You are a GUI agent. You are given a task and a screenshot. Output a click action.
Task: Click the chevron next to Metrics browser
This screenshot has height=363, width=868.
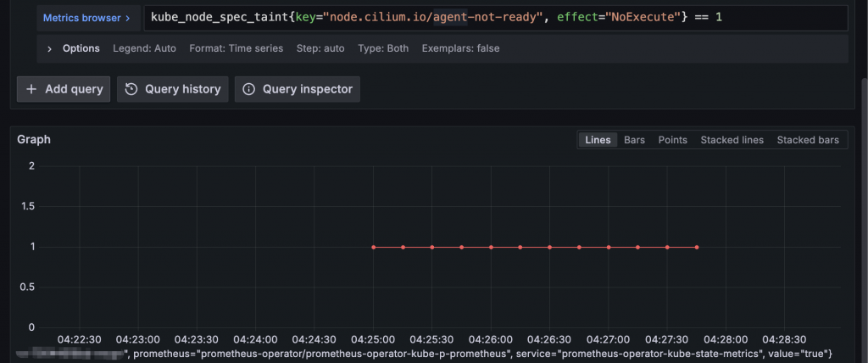[128, 18]
